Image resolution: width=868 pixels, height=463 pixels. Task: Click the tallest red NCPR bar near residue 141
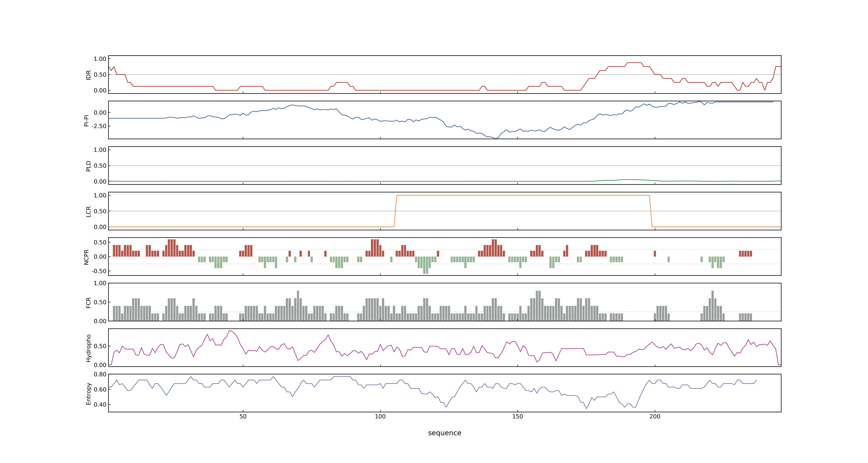(494, 248)
